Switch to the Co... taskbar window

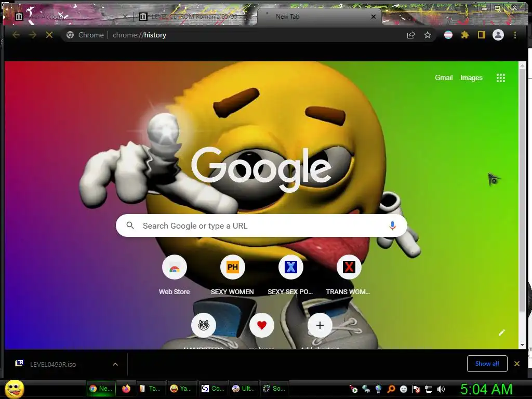pyautogui.click(x=212, y=389)
